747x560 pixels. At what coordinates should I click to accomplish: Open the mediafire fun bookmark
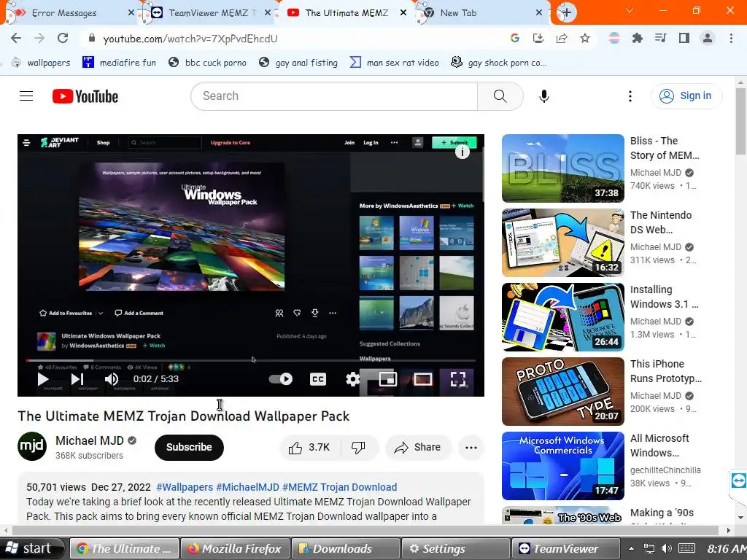(119, 63)
